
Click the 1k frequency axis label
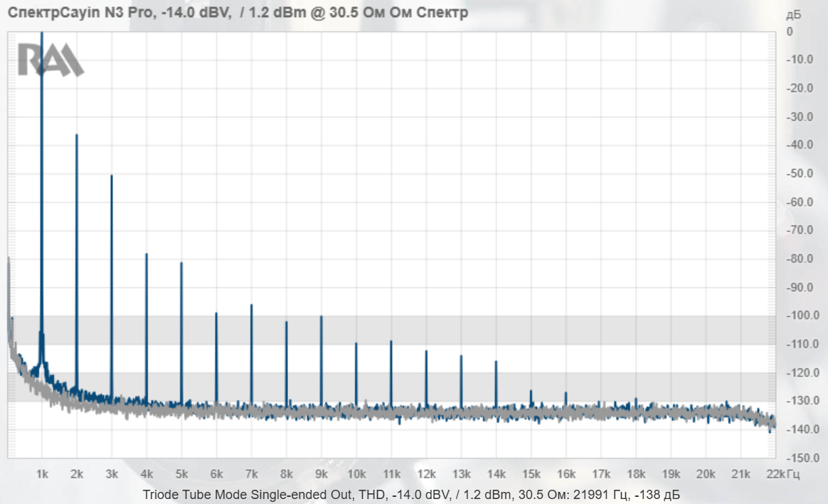pos(42,474)
